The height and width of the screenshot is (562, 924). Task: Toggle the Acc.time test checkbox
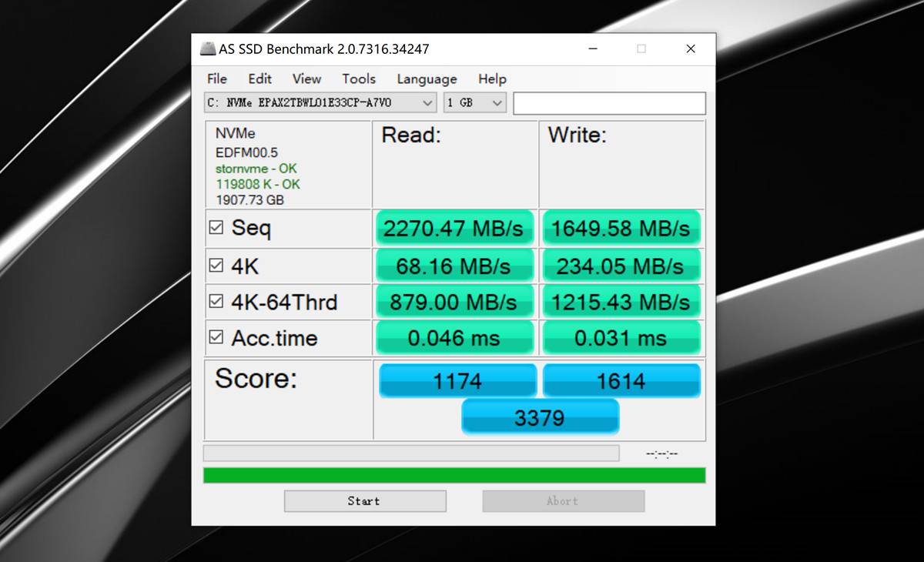216,337
